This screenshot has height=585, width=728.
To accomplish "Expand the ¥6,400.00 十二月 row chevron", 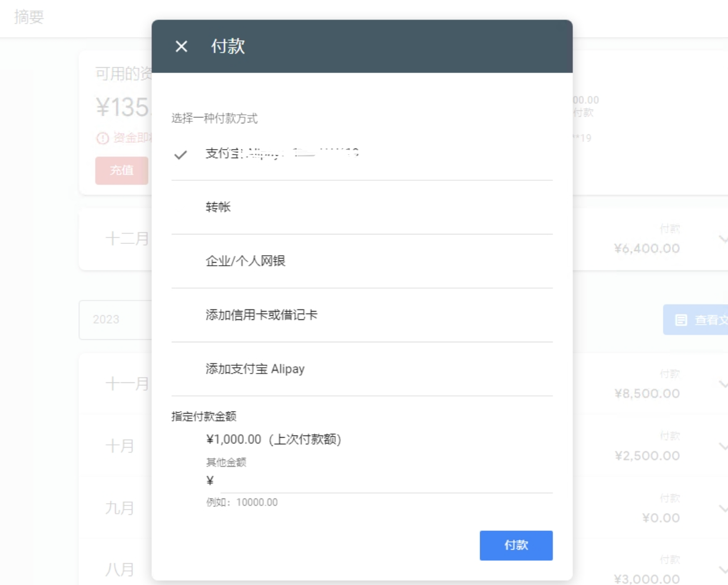I will tap(723, 239).
